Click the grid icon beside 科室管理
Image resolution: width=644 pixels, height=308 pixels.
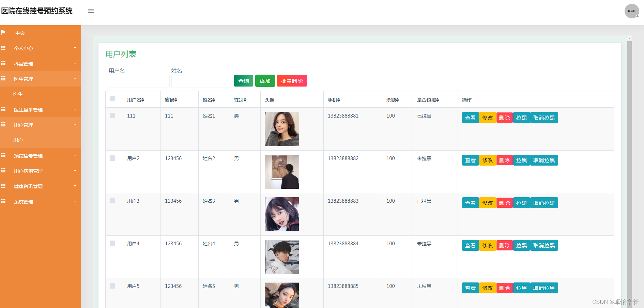point(3,63)
